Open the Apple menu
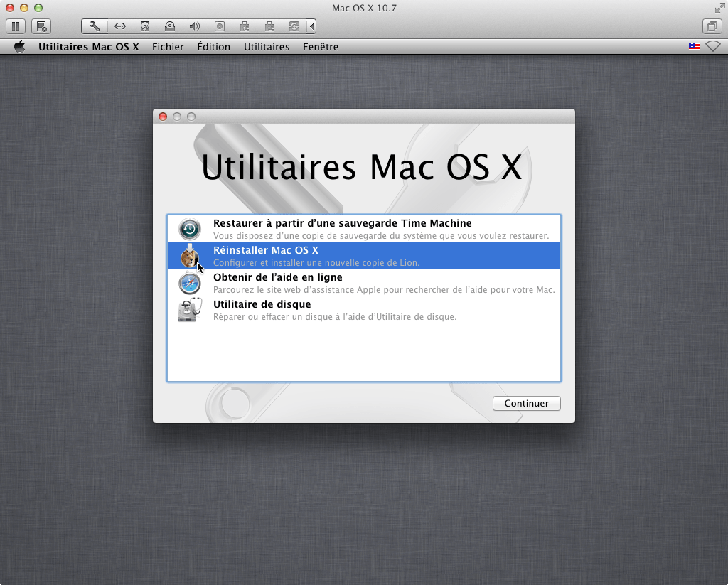 pyautogui.click(x=19, y=47)
